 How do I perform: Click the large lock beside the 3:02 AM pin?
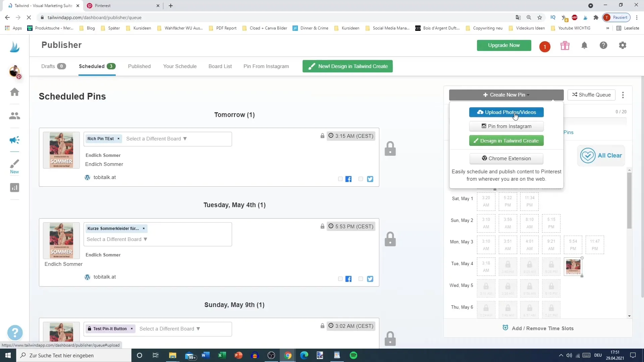point(390,339)
